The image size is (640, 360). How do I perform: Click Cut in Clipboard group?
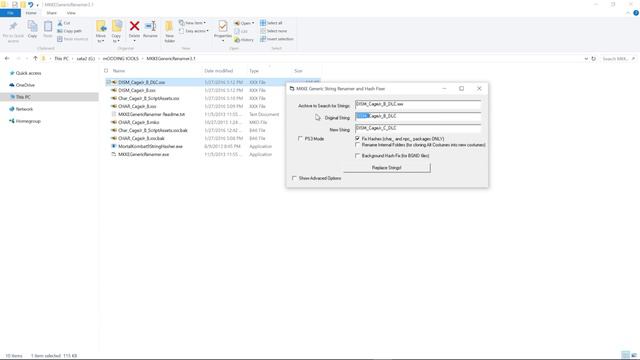point(64,23)
